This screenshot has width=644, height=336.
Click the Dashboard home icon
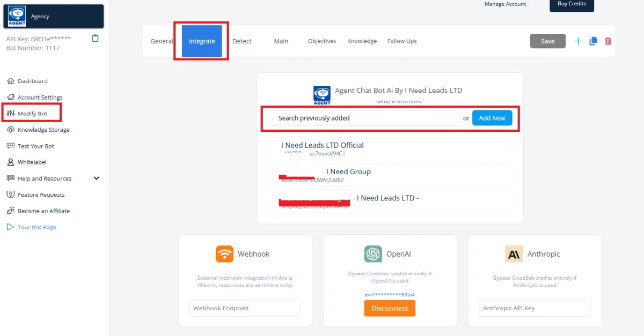point(10,81)
